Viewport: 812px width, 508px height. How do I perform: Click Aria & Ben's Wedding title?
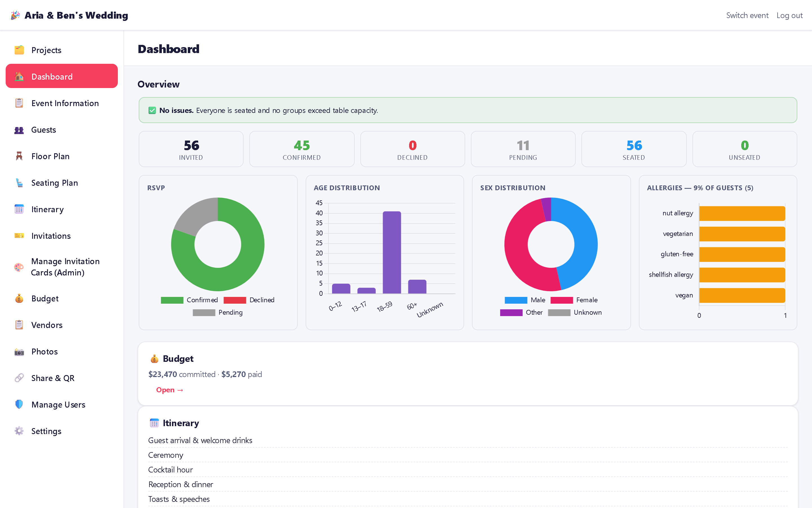tap(76, 16)
